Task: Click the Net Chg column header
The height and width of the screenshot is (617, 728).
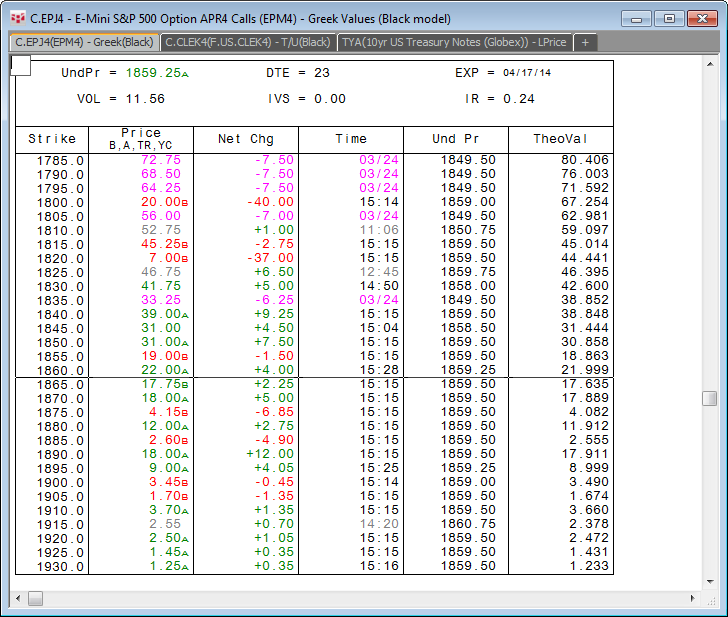Action: pyautogui.click(x=245, y=139)
